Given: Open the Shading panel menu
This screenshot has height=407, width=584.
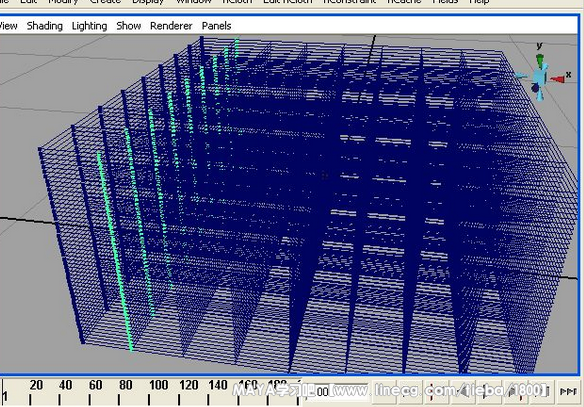Looking at the screenshot, I should (x=45, y=26).
